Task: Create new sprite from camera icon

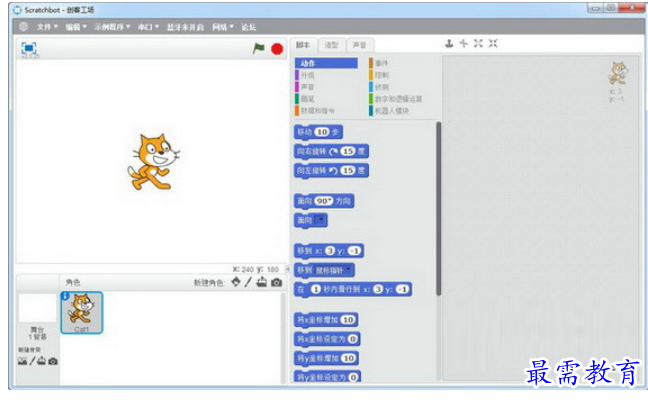Action: coord(276,283)
